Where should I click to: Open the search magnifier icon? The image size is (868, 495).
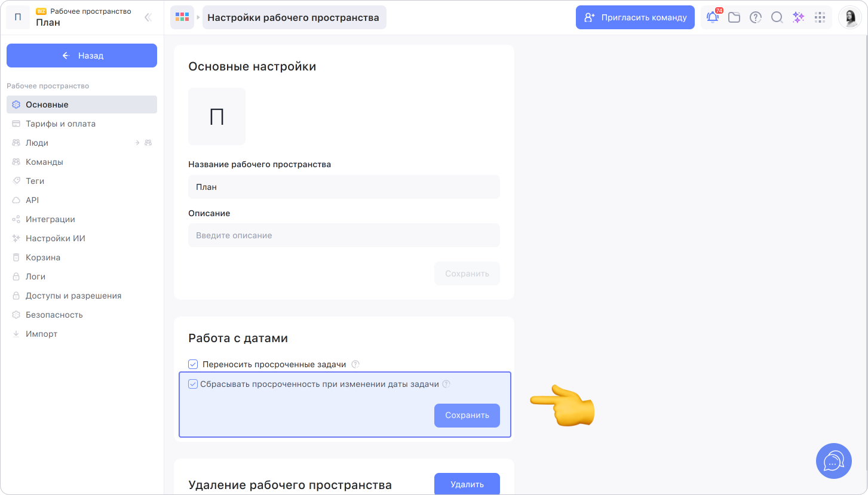(777, 17)
